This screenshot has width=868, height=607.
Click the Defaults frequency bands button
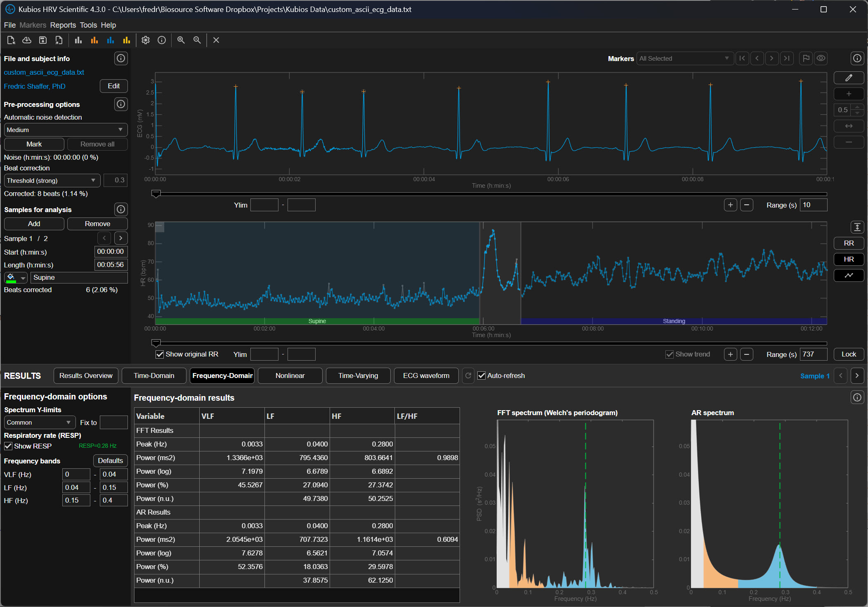pyautogui.click(x=110, y=461)
